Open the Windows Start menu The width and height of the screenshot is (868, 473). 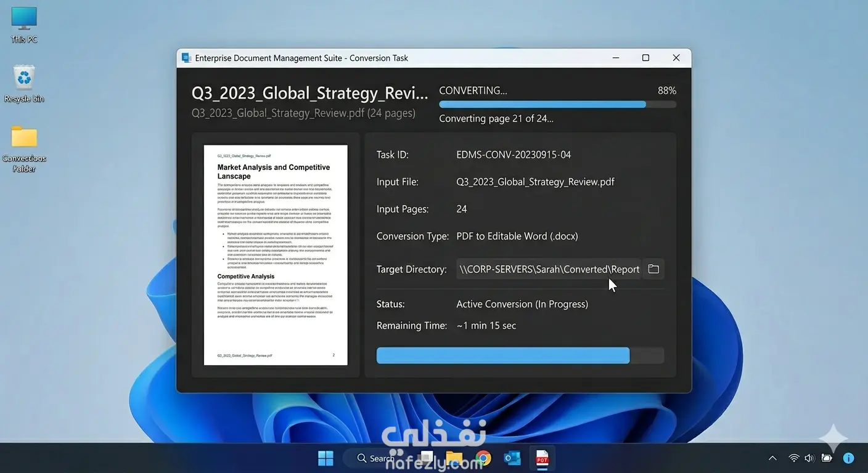pos(325,458)
